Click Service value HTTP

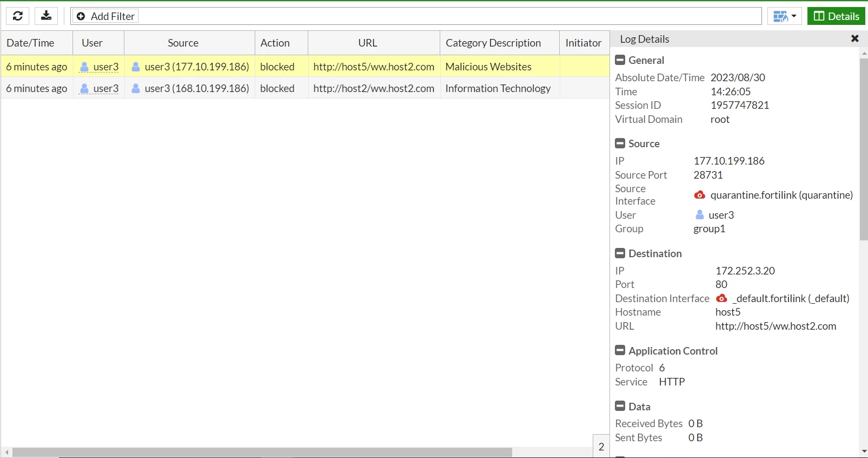tap(672, 382)
